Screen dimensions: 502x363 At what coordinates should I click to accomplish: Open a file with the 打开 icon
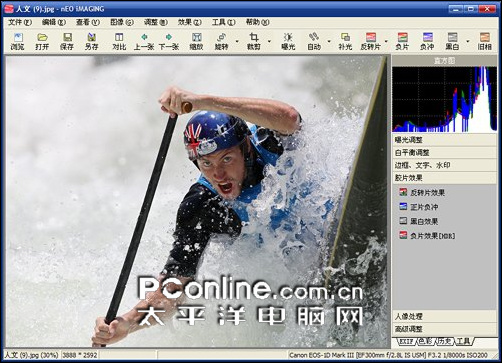point(42,41)
